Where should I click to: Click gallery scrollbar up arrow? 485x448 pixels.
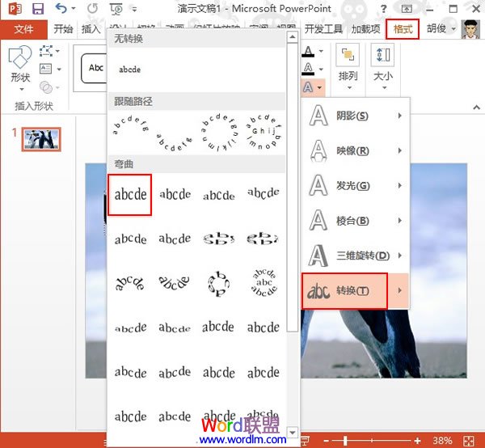pos(293,37)
